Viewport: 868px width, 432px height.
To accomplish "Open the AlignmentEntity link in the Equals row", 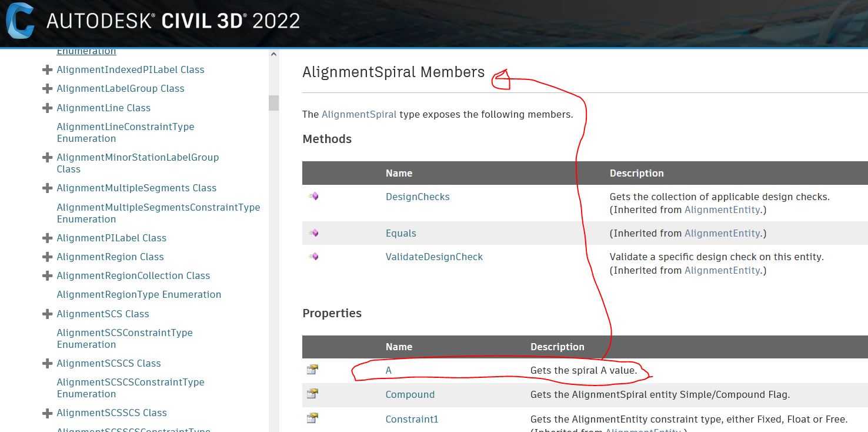I will point(723,233).
